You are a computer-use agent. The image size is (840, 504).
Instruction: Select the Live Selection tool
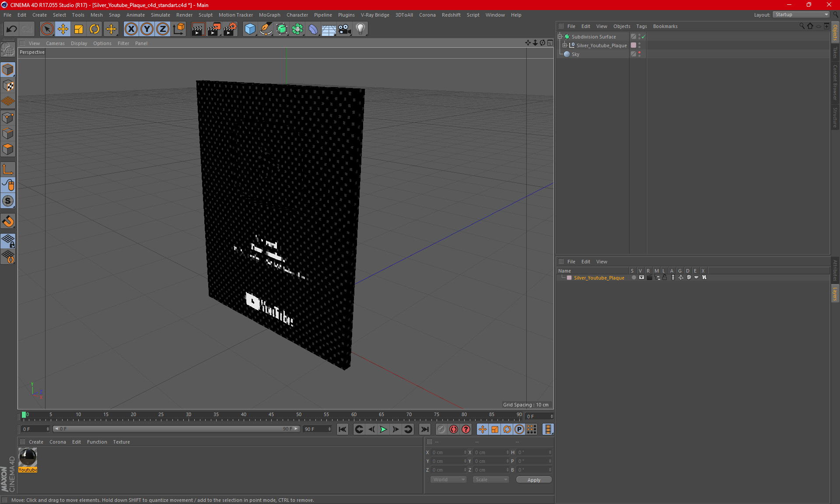click(x=47, y=29)
